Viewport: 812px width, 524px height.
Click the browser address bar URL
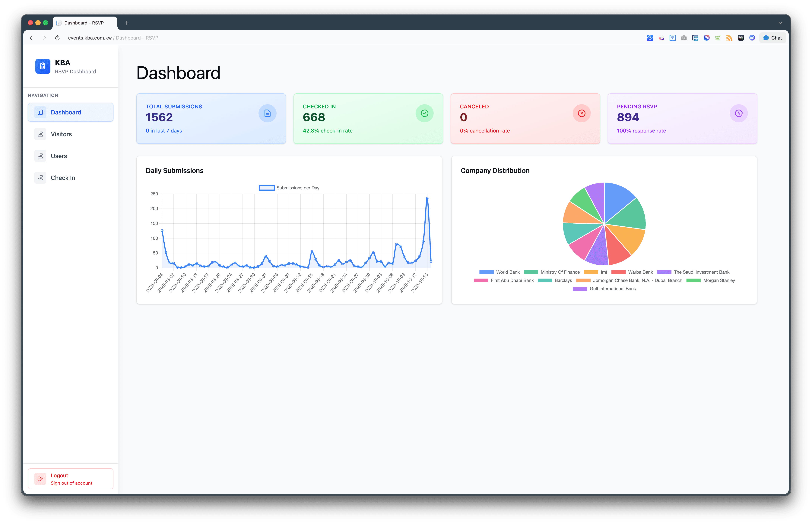[90, 38]
